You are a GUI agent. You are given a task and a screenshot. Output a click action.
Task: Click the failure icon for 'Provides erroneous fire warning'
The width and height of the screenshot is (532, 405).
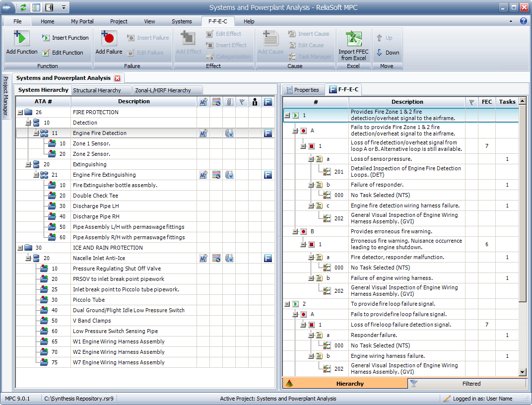point(304,232)
